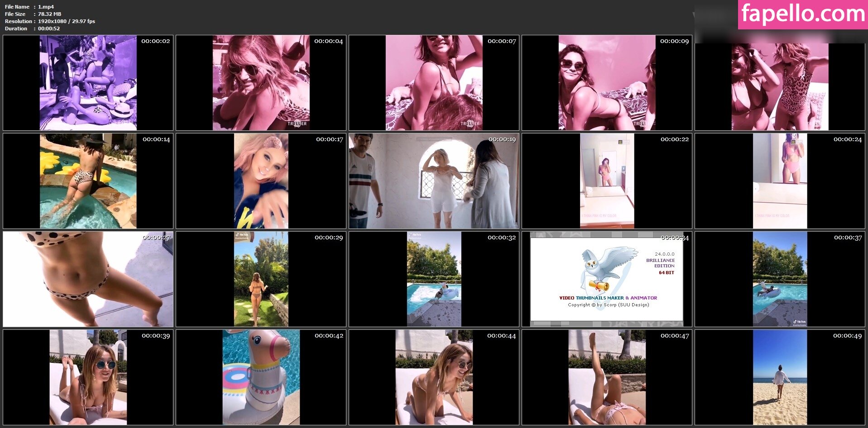868x428 pixels.
Task: Click the frame stamped 00:00:09
Action: [607, 83]
